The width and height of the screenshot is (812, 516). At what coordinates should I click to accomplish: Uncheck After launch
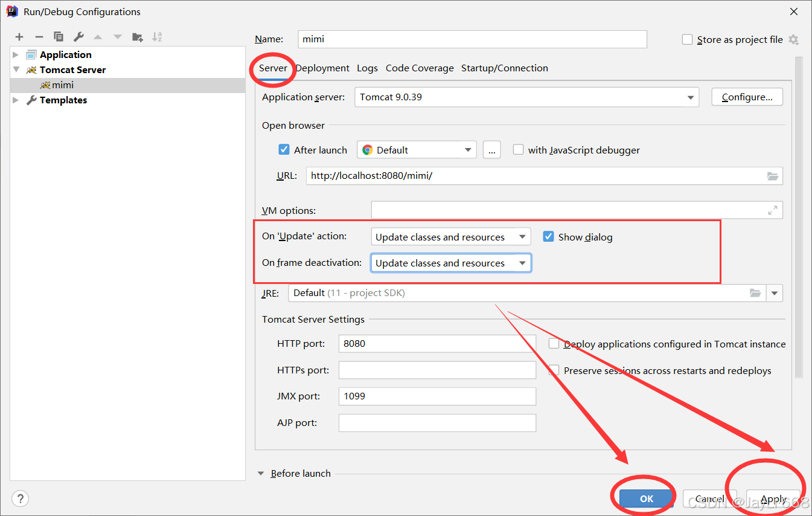(284, 150)
